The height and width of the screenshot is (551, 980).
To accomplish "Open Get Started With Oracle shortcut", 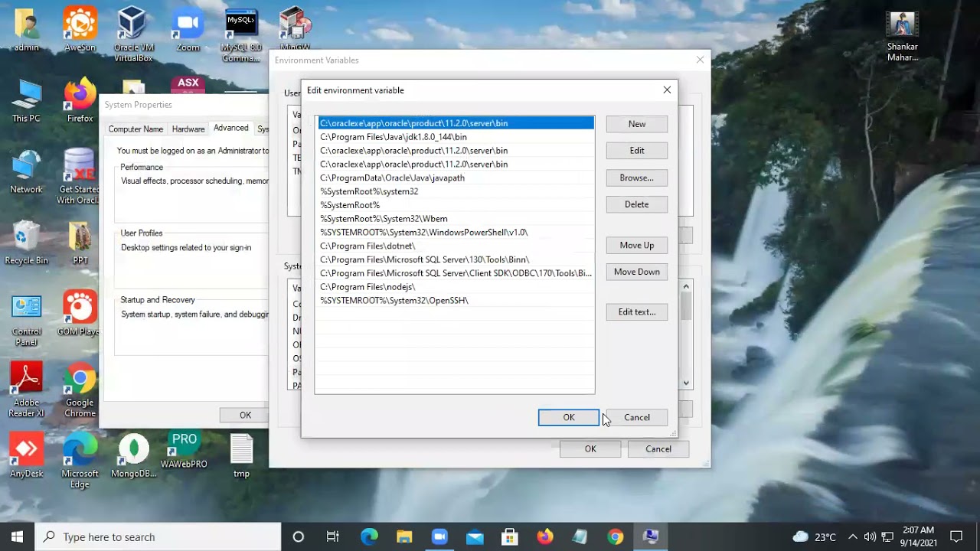I will tap(80, 177).
